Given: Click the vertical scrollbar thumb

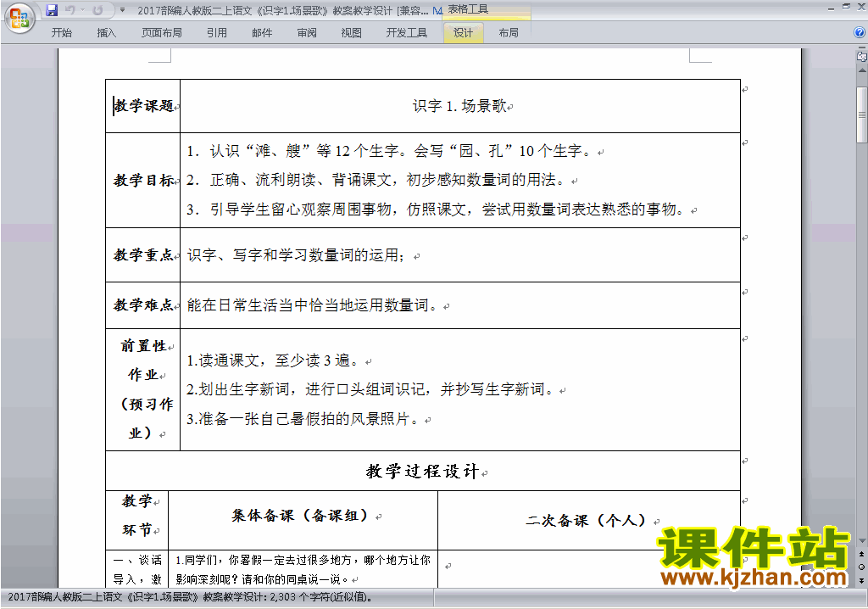Looking at the screenshot, I should point(862,115).
